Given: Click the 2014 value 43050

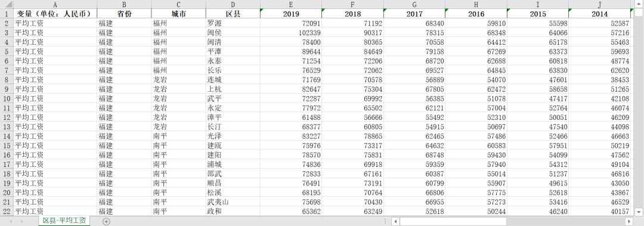Looking at the screenshot, I should [600, 183].
